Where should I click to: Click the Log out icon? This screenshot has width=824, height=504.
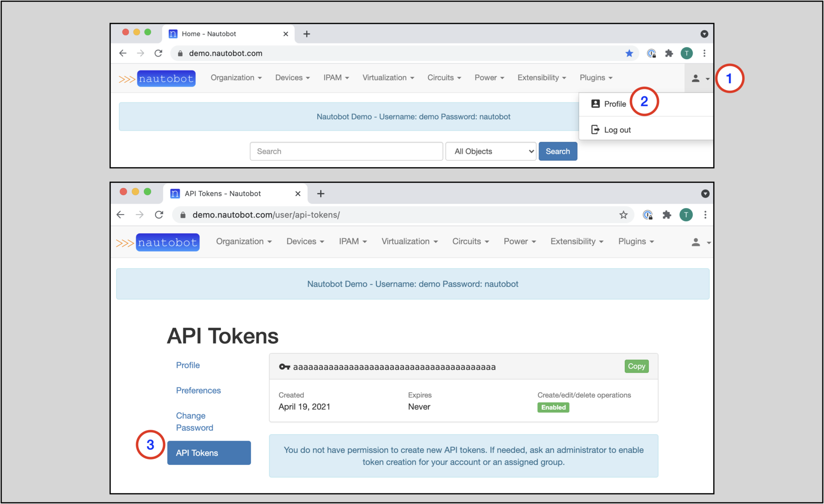pos(595,130)
